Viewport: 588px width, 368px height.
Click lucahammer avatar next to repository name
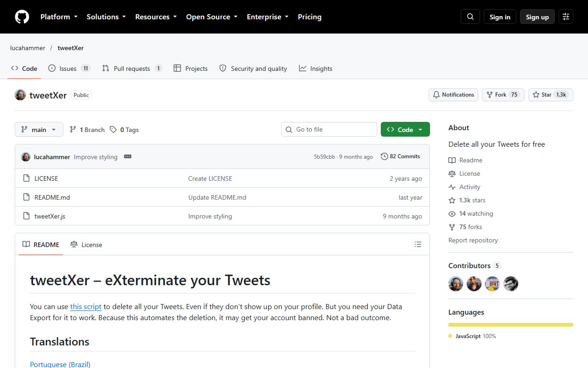(x=20, y=95)
